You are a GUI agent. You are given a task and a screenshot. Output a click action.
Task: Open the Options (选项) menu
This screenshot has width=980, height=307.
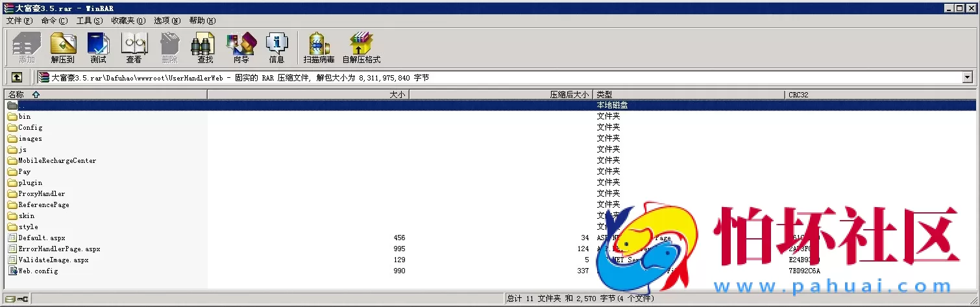tap(167, 21)
